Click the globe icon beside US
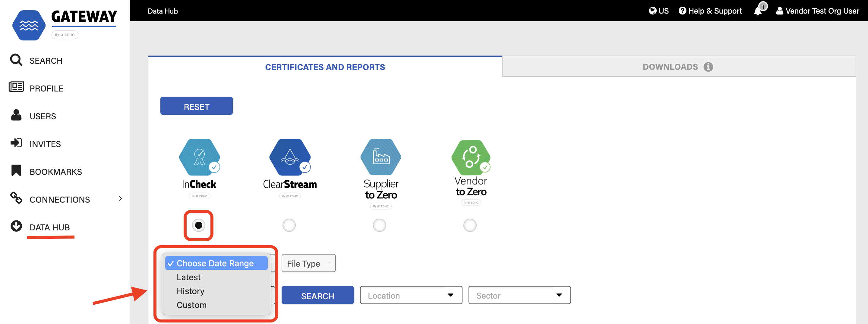 tap(653, 11)
